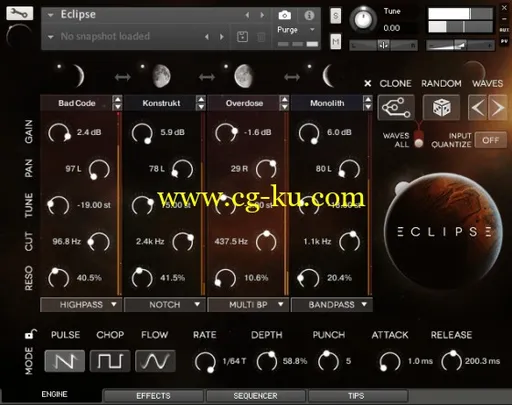Step the Konstrukt sound selector arrows

click(x=201, y=103)
